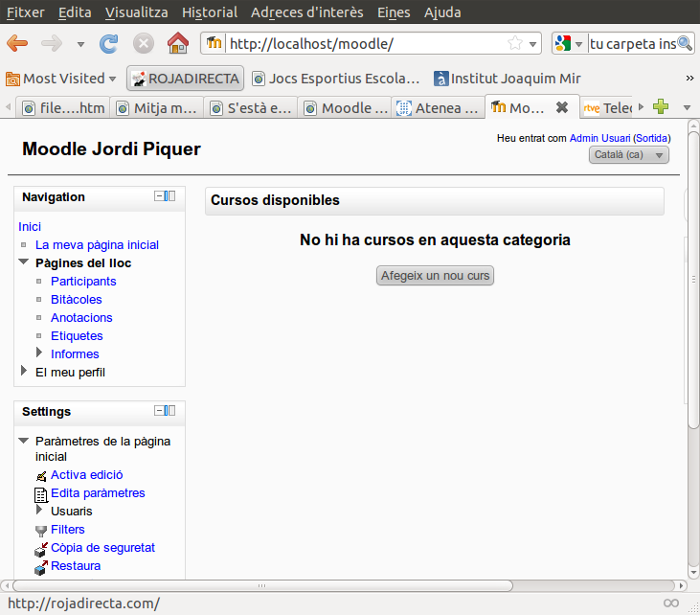Hide the Navigation block with the minus icon
Screen dimensions: 700x615
(x=159, y=196)
